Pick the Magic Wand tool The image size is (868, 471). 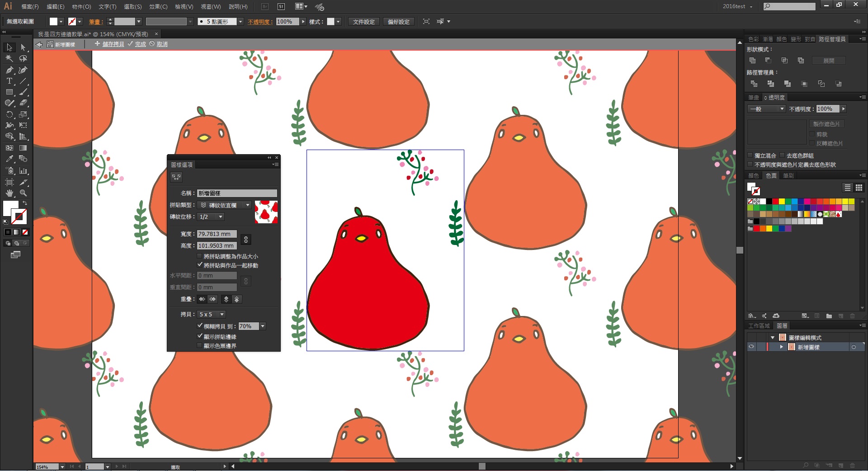click(x=9, y=58)
